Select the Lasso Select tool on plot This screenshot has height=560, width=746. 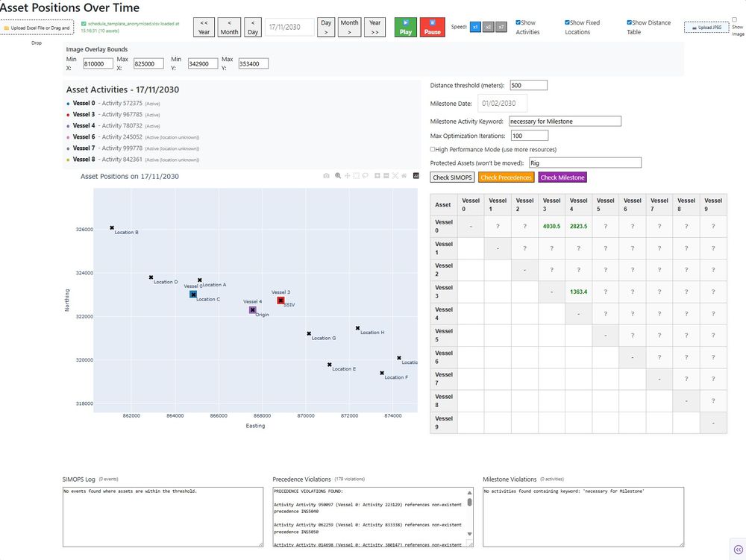coord(366,176)
